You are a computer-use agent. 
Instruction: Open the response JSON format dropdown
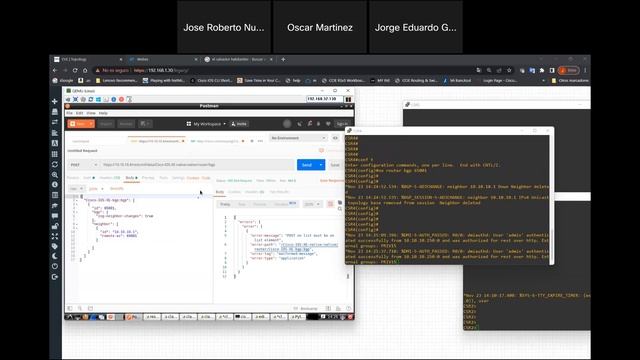coord(312,204)
